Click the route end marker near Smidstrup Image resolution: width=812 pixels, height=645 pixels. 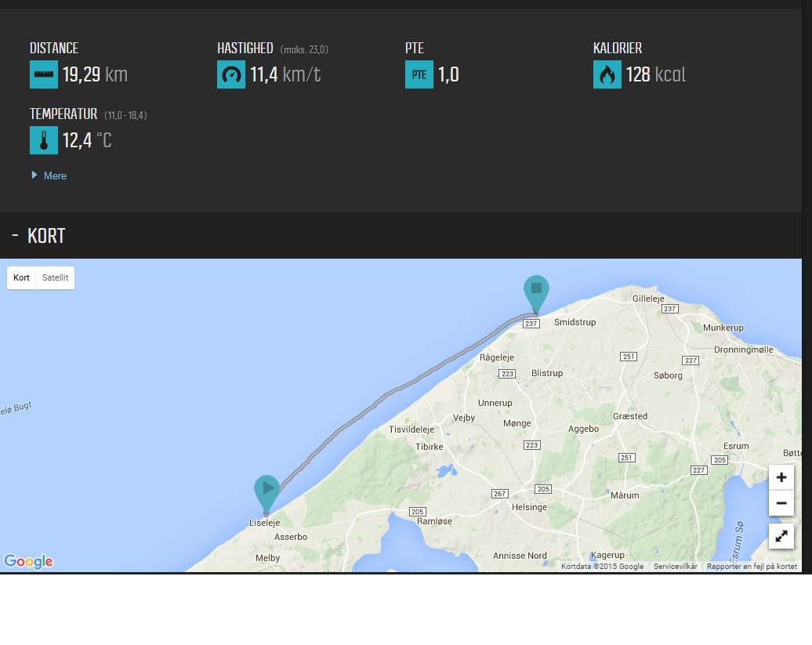(536, 291)
